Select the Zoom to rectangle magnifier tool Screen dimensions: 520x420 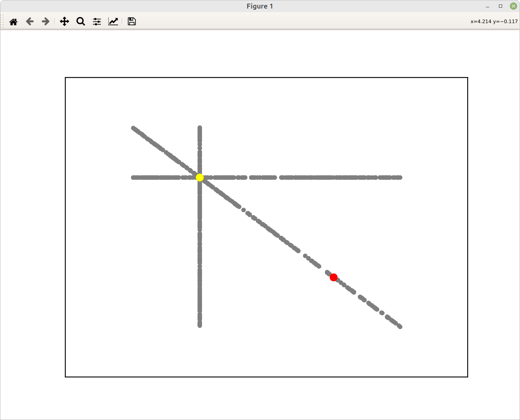[x=81, y=22]
